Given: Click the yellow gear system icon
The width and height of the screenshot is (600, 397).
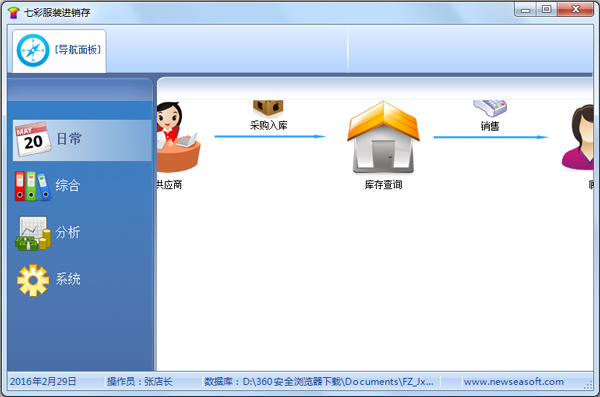Looking at the screenshot, I should 33,280.
